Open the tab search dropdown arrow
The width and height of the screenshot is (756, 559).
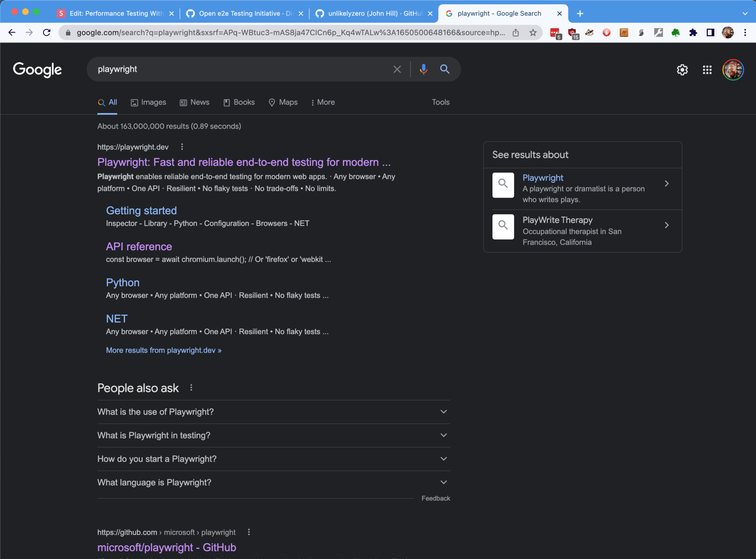pyautogui.click(x=745, y=13)
